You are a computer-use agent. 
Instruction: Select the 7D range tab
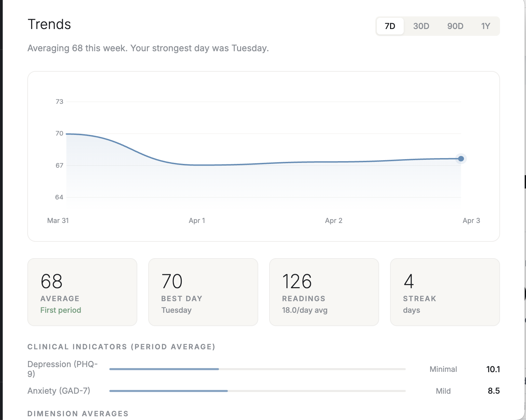[390, 26]
